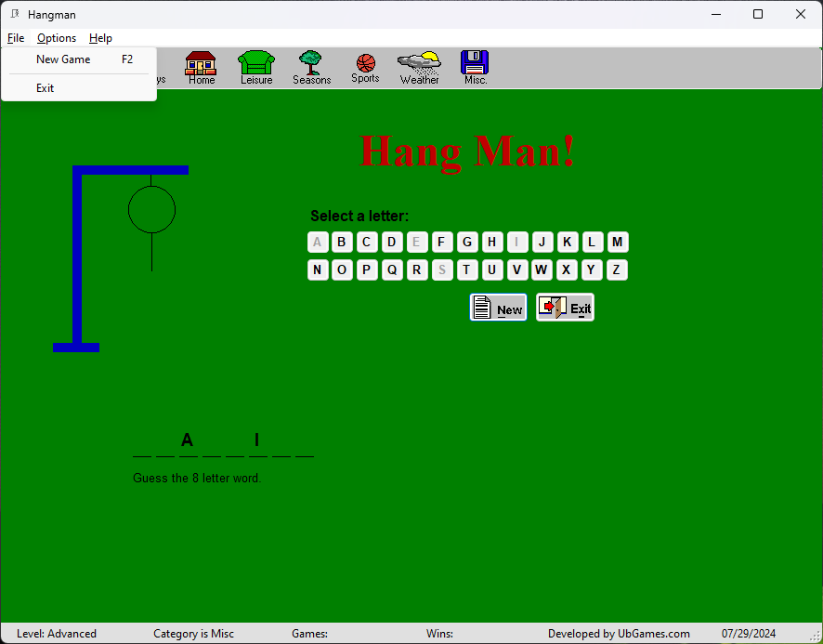Guess the letter T
Screen dimensions: 823x644
point(467,270)
